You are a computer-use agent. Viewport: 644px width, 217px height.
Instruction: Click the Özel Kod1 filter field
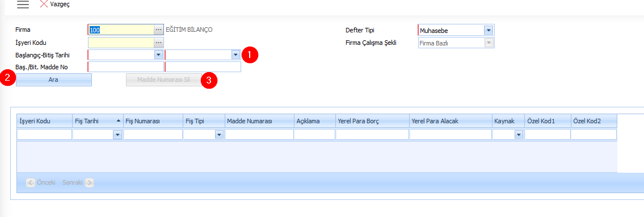pyautogui.click(x=548, y=135)
